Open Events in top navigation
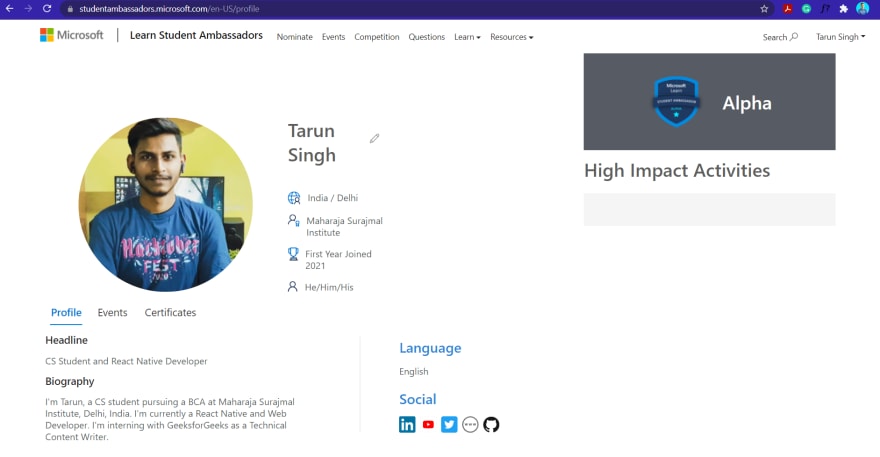The height and width of the screenshot is (457, 880). coord(333,36)
